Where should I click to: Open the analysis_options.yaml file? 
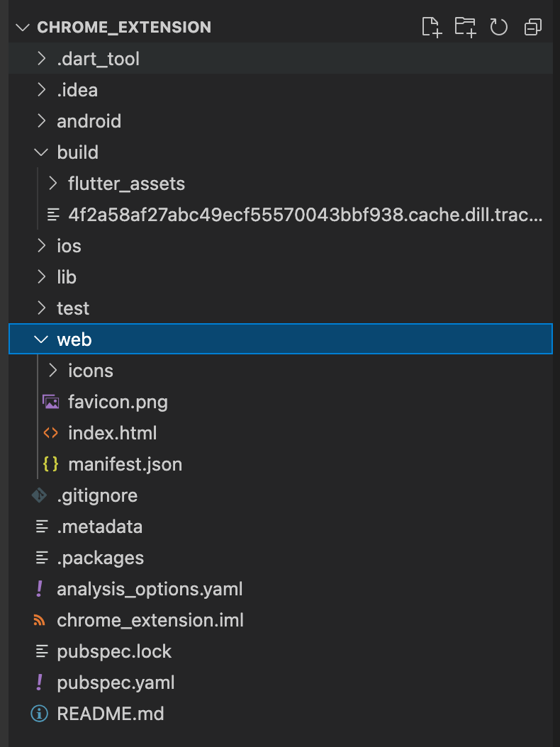(x=150, y=589)
